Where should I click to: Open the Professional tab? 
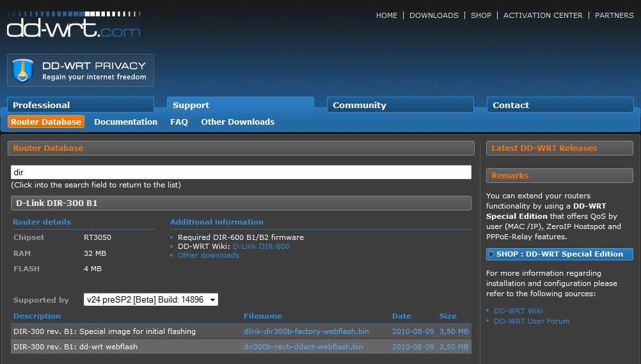81,105
